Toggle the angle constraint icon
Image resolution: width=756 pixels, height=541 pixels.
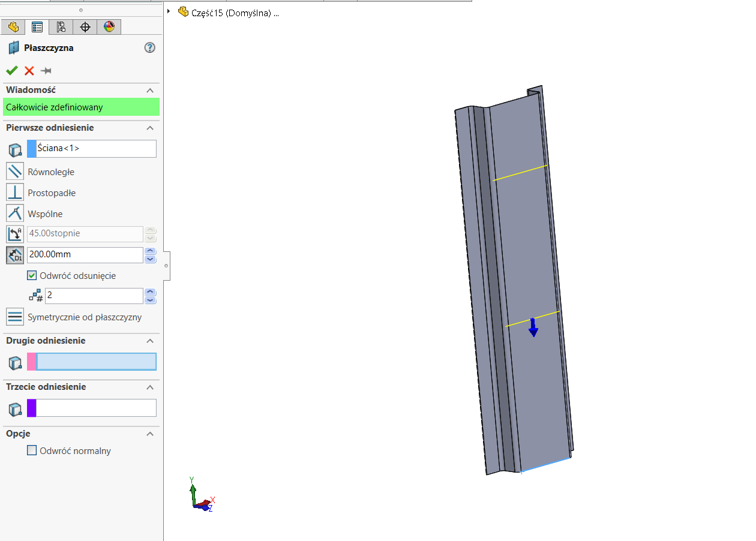[x=15, y=233]
